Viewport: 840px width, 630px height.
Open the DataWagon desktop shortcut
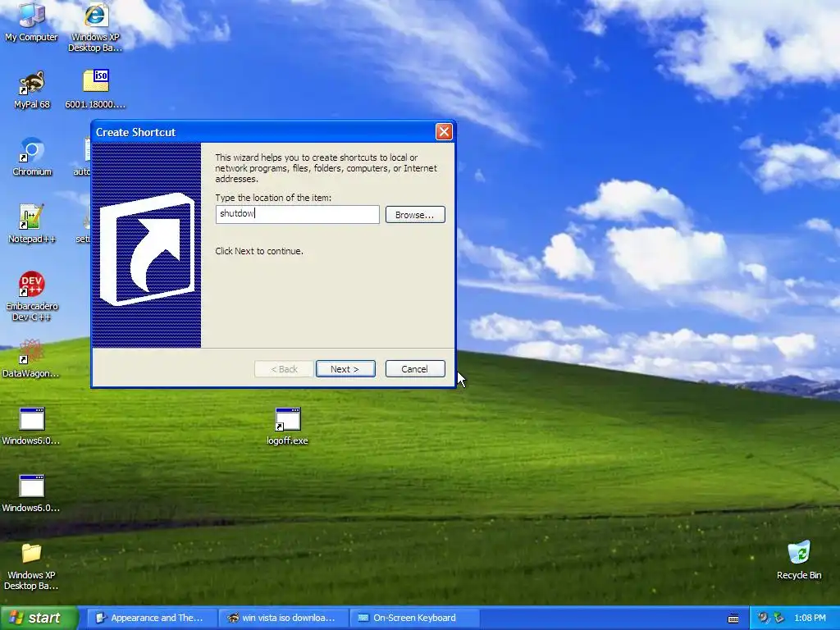coord(31,358)
